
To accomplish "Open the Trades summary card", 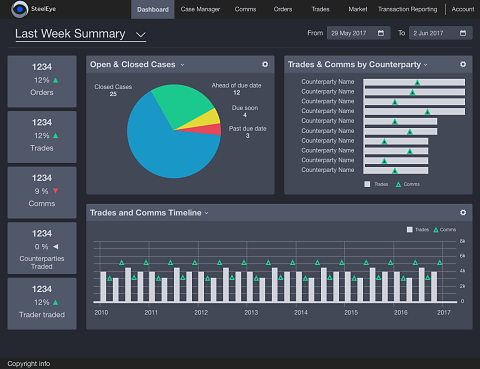I will tap(42, 137).
